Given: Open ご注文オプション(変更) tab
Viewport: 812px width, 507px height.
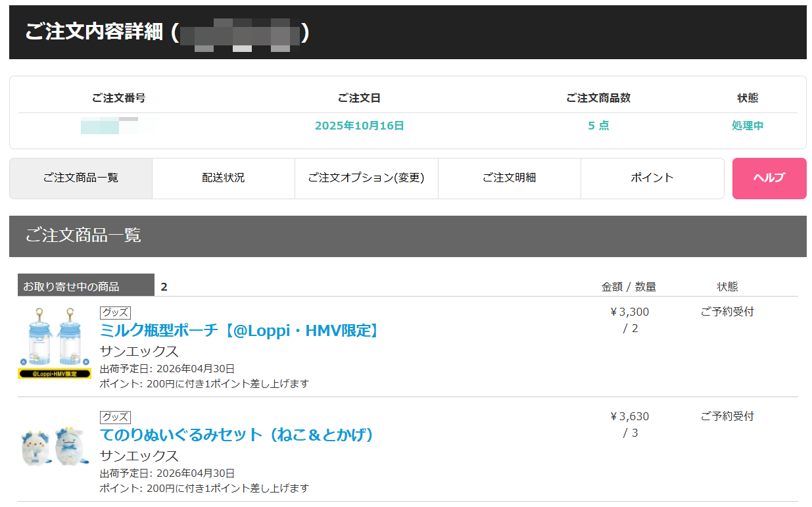Looking at the screenshot, I should click(x=366, y=178).
